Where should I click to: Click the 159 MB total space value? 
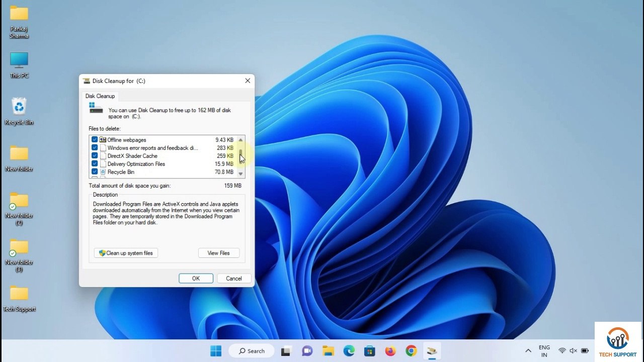(x=232, y=186)
